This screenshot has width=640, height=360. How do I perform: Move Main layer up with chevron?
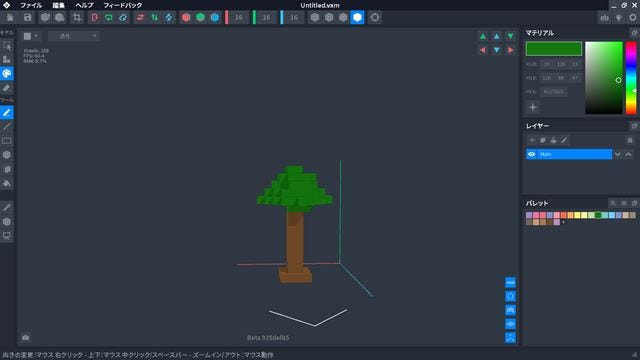pos(628,154)
